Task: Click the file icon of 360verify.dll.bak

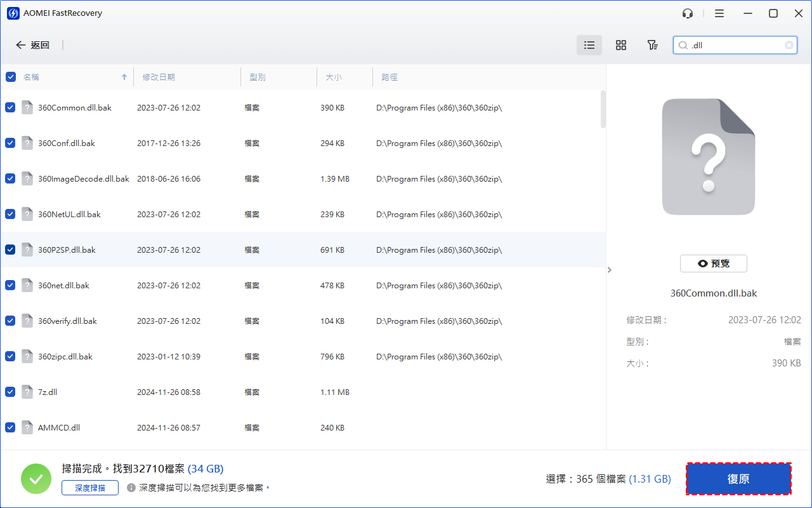Action: click(x=27, y=321)
